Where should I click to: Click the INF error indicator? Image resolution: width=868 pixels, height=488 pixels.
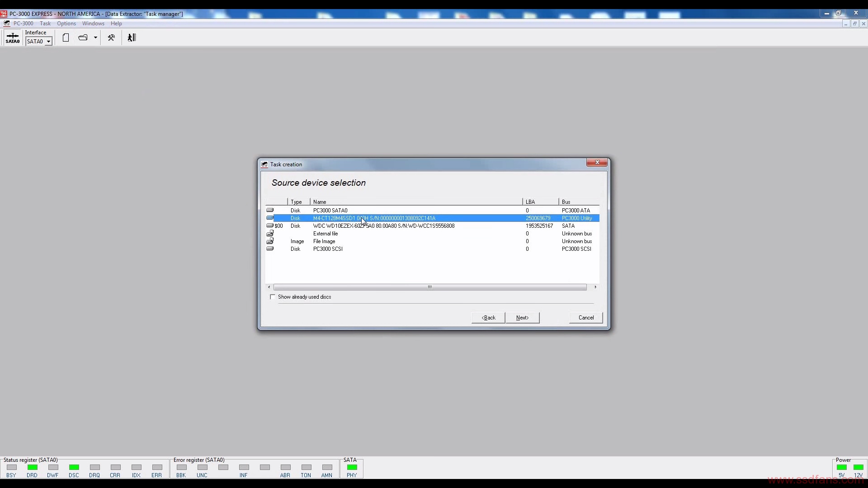pyautogui.click(x=244, y=468)
